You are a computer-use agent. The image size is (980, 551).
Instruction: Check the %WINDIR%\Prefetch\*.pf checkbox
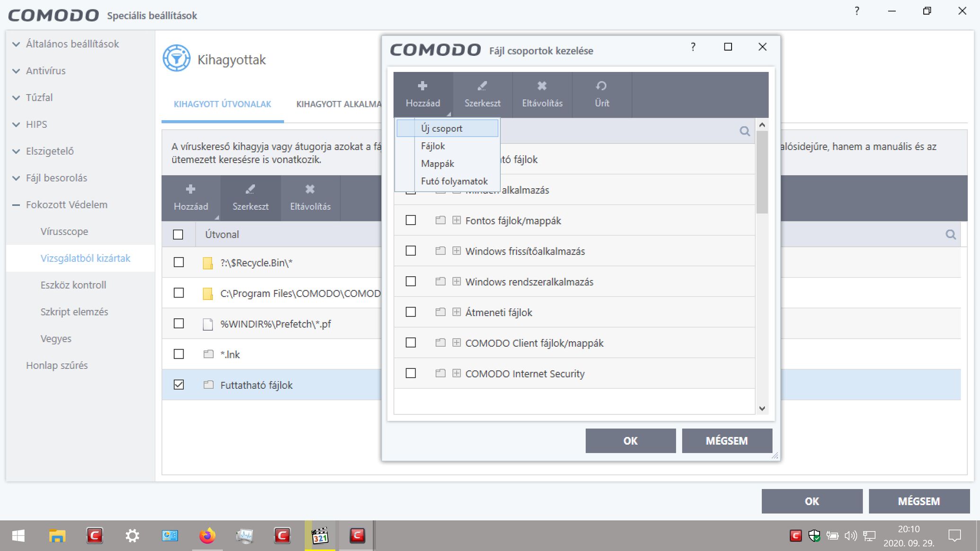point(178,324)
